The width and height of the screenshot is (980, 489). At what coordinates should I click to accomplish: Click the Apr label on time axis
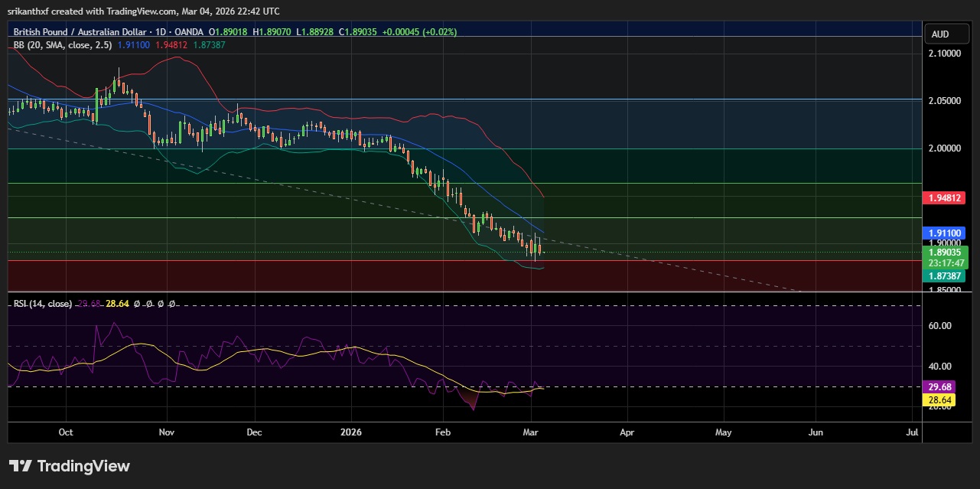(x=627, y=432)
